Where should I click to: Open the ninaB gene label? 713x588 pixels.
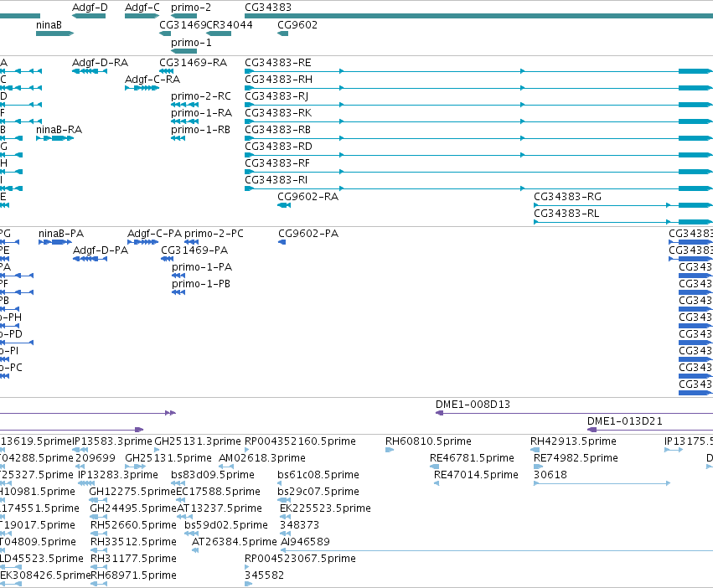coord(49,25)
